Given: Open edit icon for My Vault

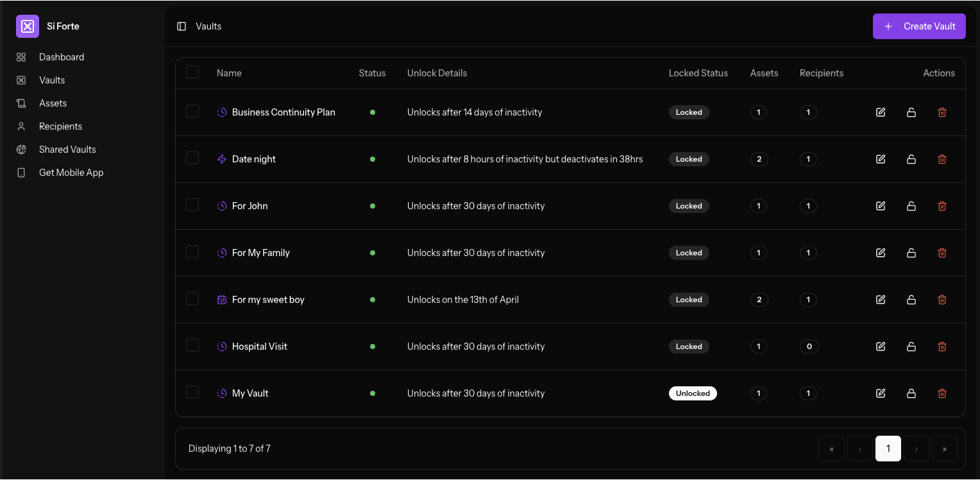Looking at the screenshot, I should 881,393.
